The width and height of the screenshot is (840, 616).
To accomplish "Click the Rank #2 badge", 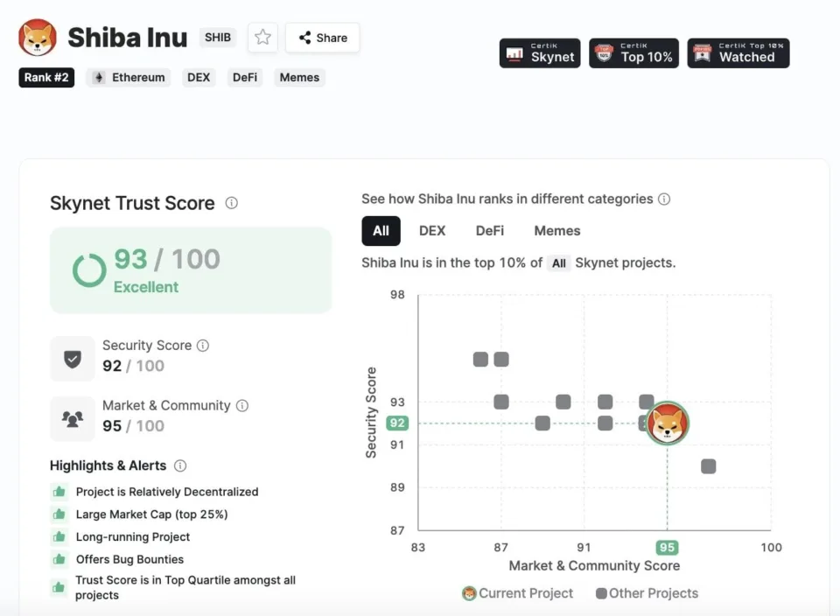I will [x=46, y=78].
